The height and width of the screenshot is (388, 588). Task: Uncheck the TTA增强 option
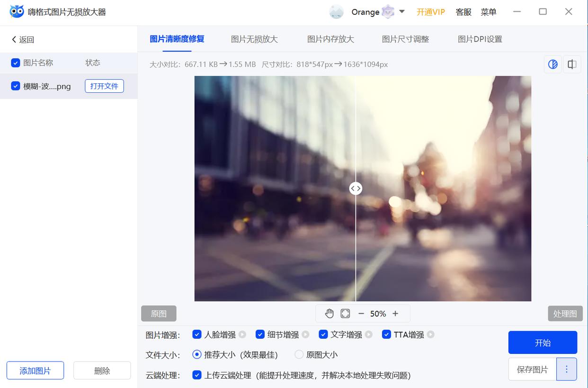point(386,334)
